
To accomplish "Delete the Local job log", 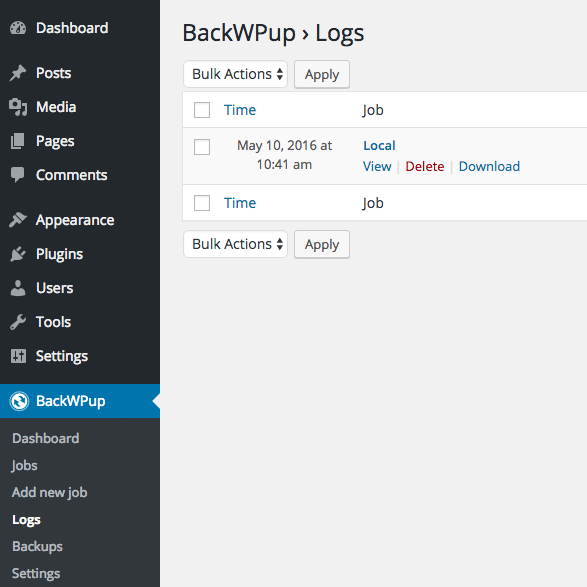I will [x=425, y=166].
